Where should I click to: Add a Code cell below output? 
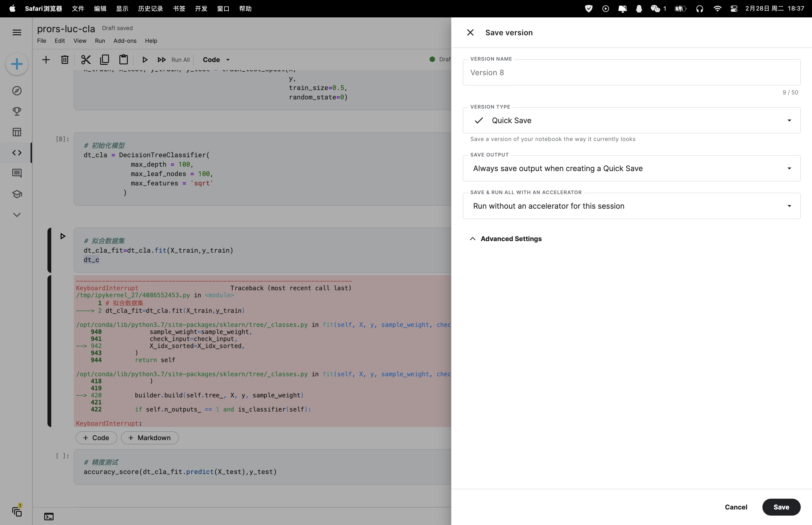pyautogui.click(x=96, y=438)
